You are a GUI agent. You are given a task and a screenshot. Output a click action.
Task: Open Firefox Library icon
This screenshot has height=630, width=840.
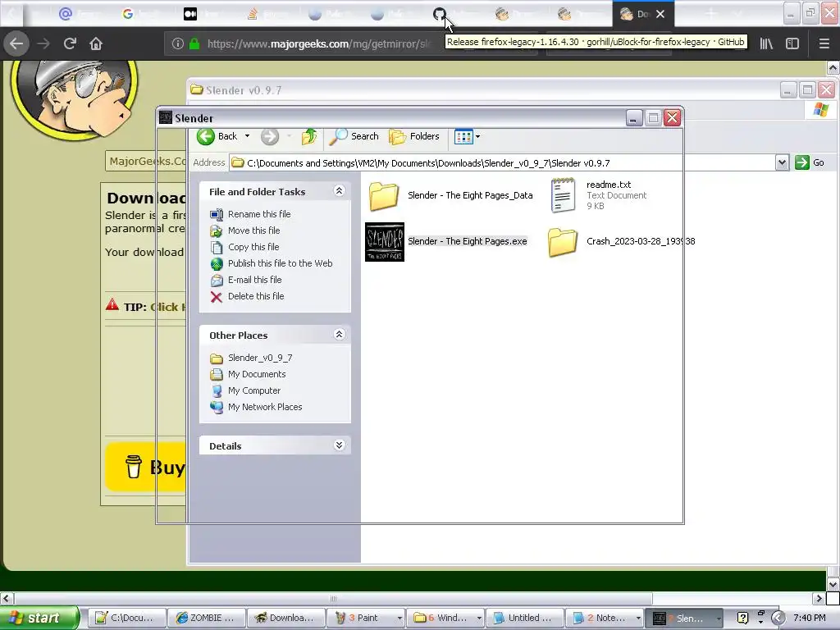point(766,43)
